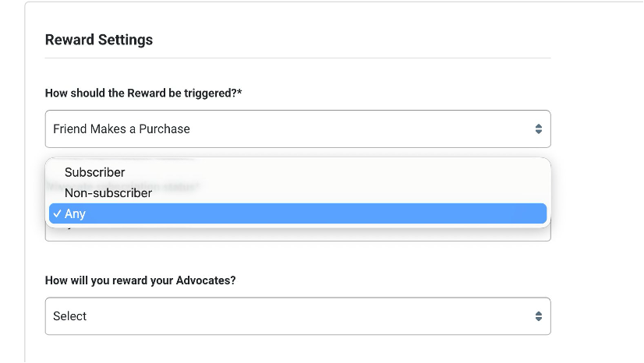Click the empty space left of "Subscriber"
This screenshot has width=644, height=363.
(x=56, y=172)
